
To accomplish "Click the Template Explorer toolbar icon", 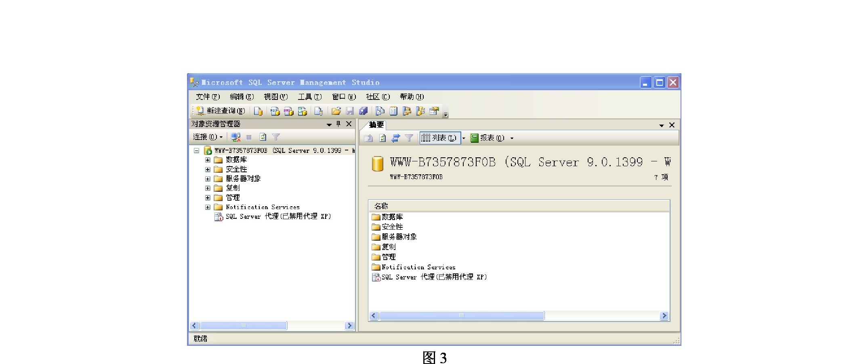I will [420, 111].
